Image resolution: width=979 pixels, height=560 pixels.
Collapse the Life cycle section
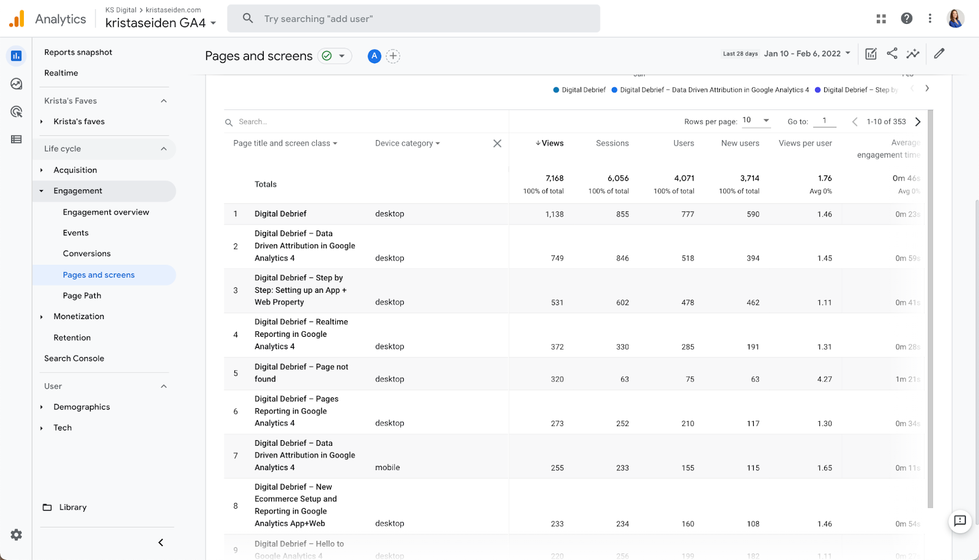[x=163, y=149]
